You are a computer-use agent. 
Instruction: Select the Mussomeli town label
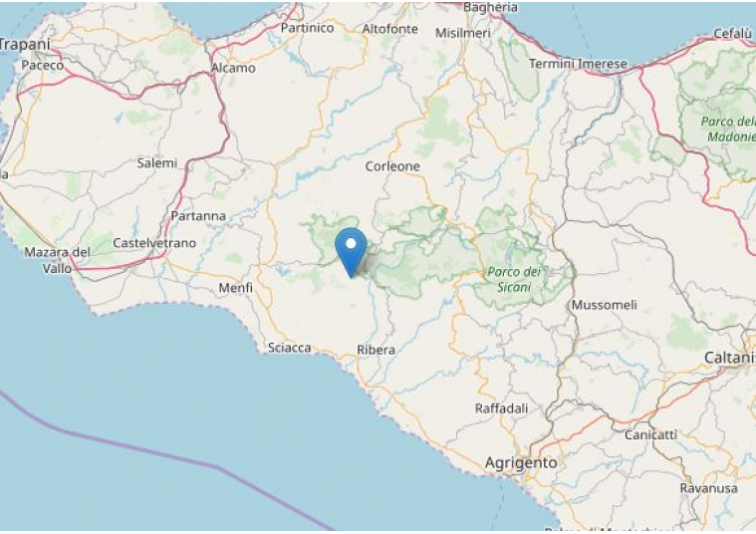pos(605,305)
